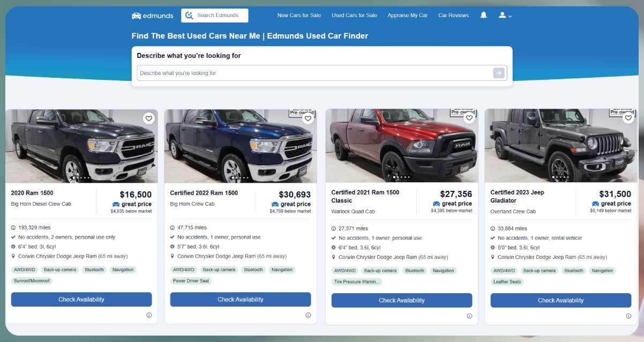Select the Power Driver Seat tag

pos(191,280)
